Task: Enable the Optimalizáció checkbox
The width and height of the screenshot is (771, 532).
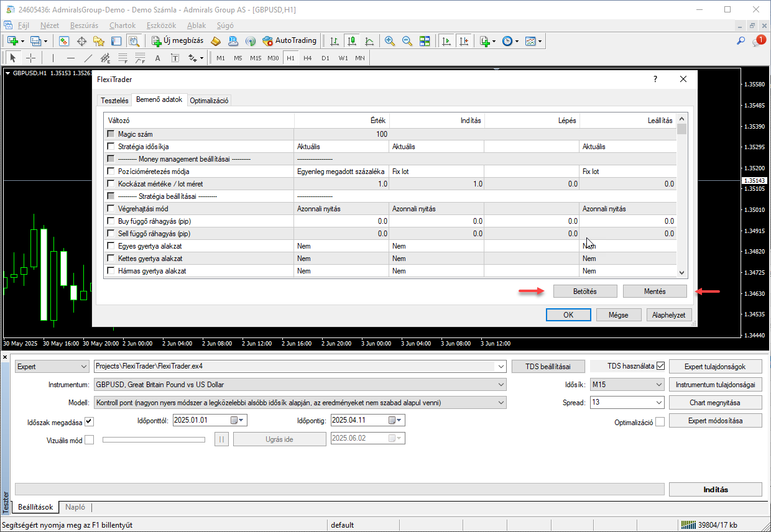Action: 660,422
